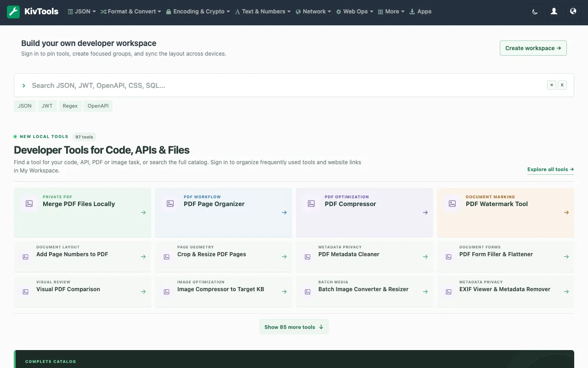Open the Text & Numbers dropdown
The image size is (588, 368).
(x=263, y=11)
